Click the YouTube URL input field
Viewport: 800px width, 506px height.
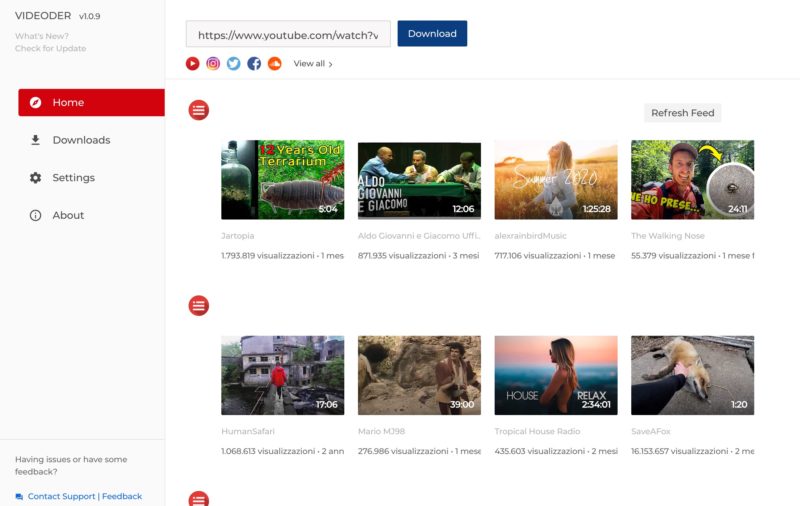click(288, 34)
